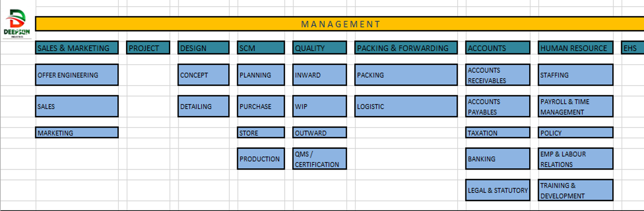
Task: Select the ACCOUNTS RECEIVABLES box
Action: [x=498, y=75]
